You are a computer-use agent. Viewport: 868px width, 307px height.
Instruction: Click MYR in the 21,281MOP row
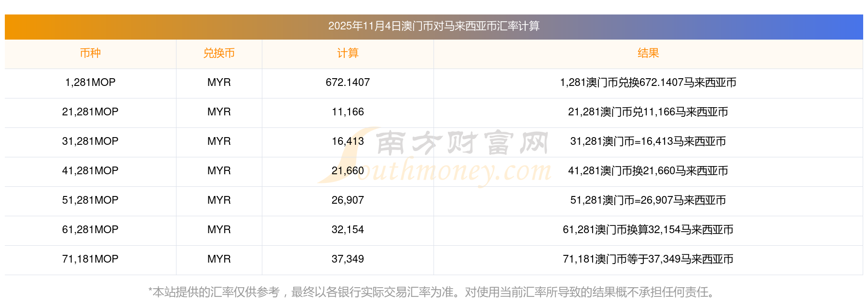(219, 112)
